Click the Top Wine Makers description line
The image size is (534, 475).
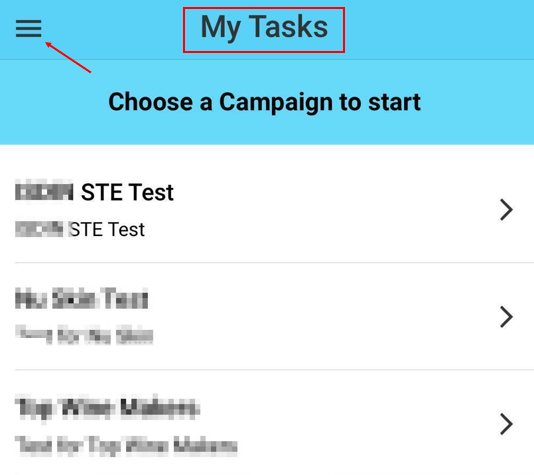pos(126,445)
